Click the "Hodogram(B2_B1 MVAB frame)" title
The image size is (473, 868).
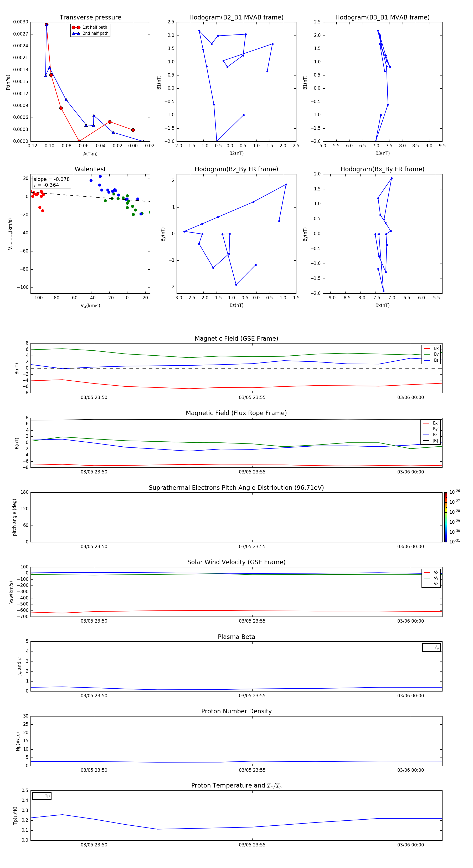tap(236, 17)
